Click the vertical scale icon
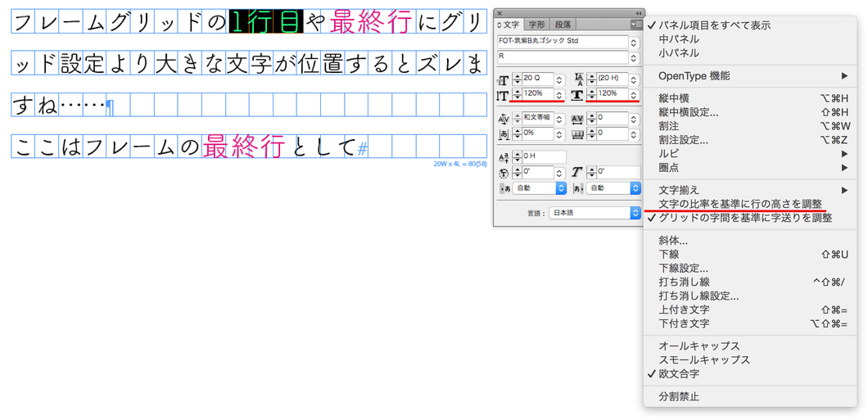This screenshot has width=868, height=420. tap(503, 95)
